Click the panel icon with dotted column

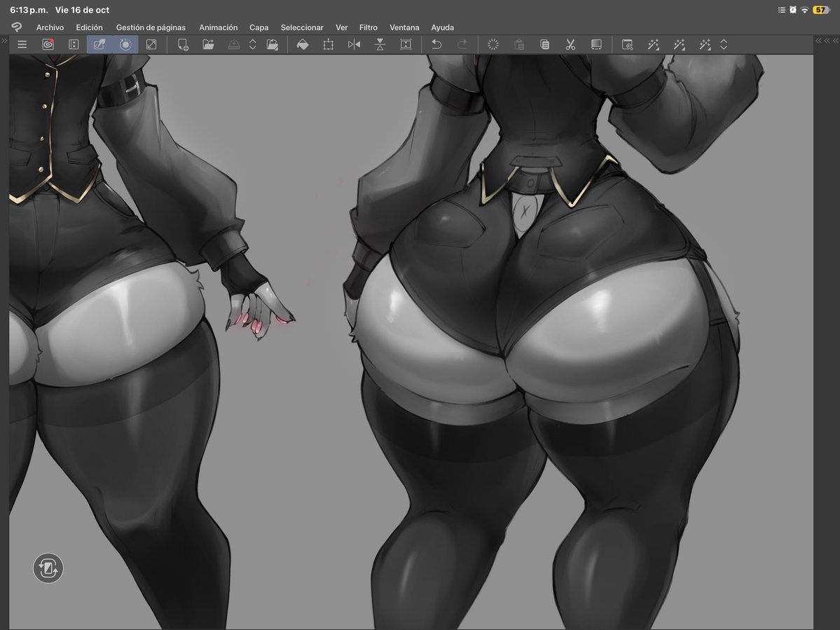(x=74, y=44)
